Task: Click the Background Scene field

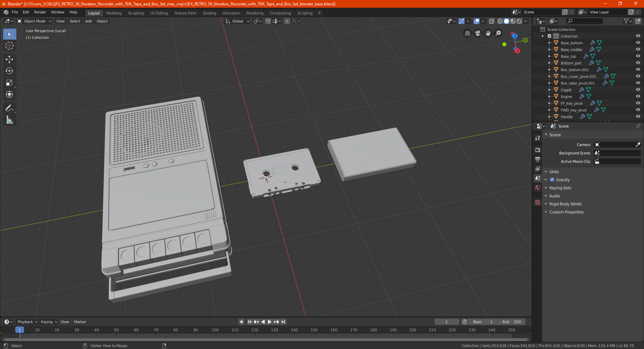Action: point(617,153)
